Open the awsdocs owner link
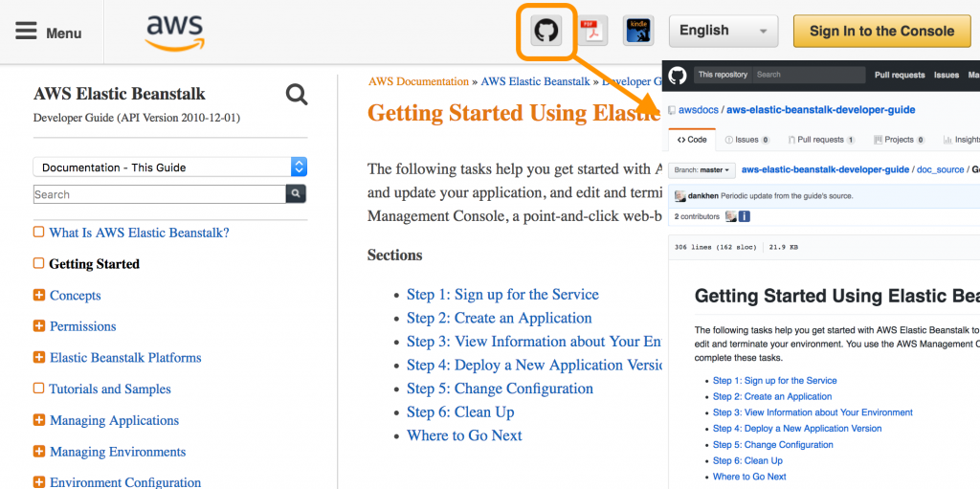 tap(700, 110)
